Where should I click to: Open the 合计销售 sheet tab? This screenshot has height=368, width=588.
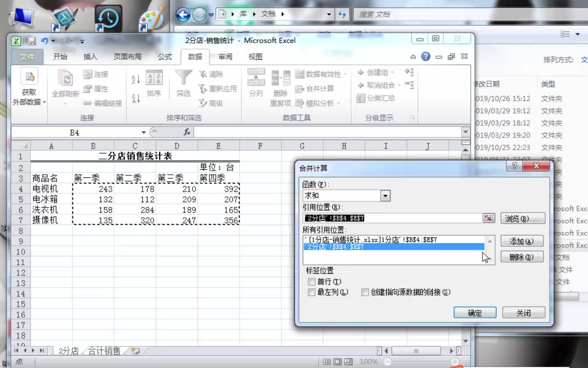pyautogui.click(x=104, y=351)
